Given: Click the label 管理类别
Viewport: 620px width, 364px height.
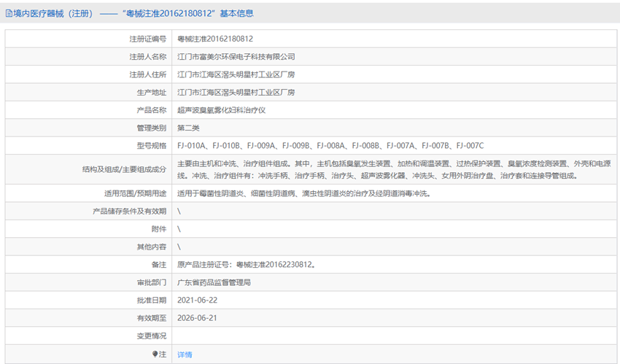Looking at the screenshot, I should (152, 128).
